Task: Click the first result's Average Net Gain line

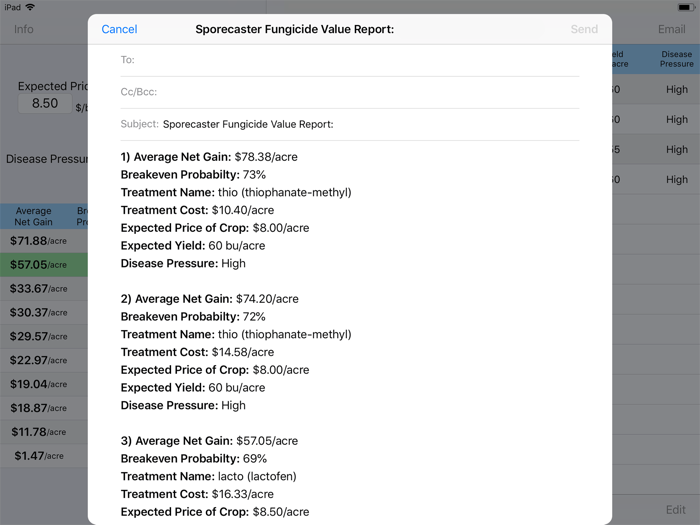Action: (209, 157)
